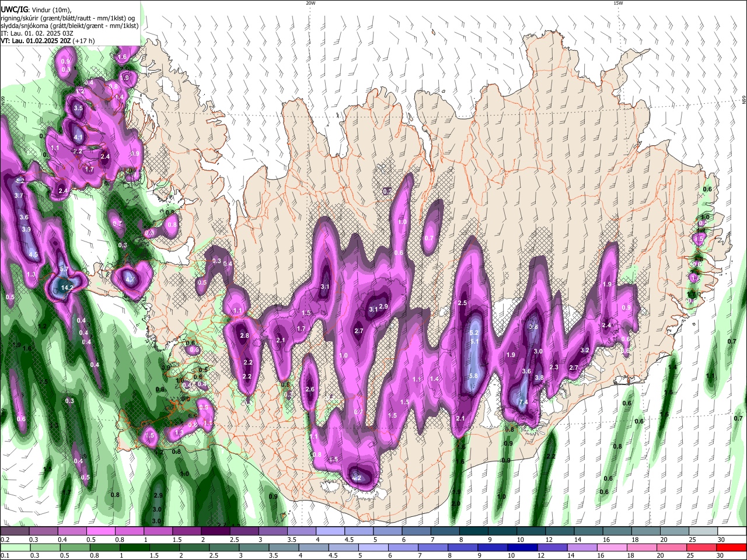Click the 3.8 value on the map
Image resolution: width=747 pixels, height=560 pixels.
[539, 378]
